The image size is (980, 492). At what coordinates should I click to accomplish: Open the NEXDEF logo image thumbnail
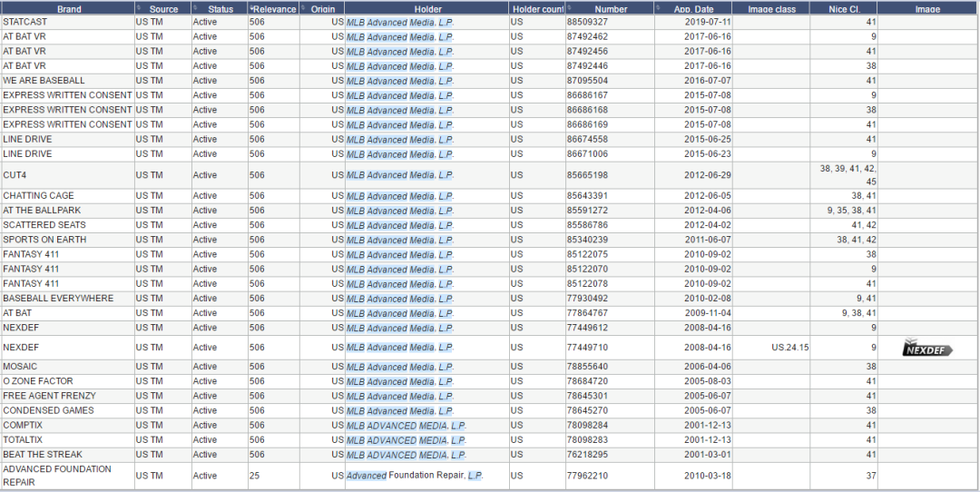(927, 348)
